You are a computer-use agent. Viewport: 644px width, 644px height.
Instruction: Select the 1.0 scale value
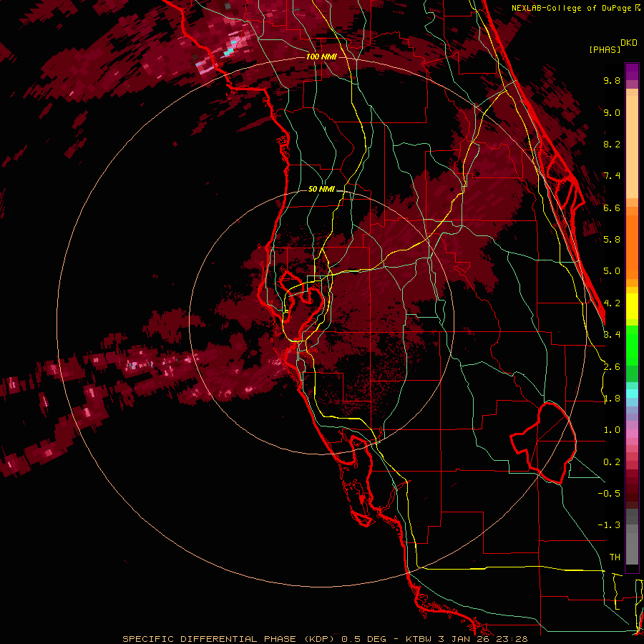click(612, 430)
